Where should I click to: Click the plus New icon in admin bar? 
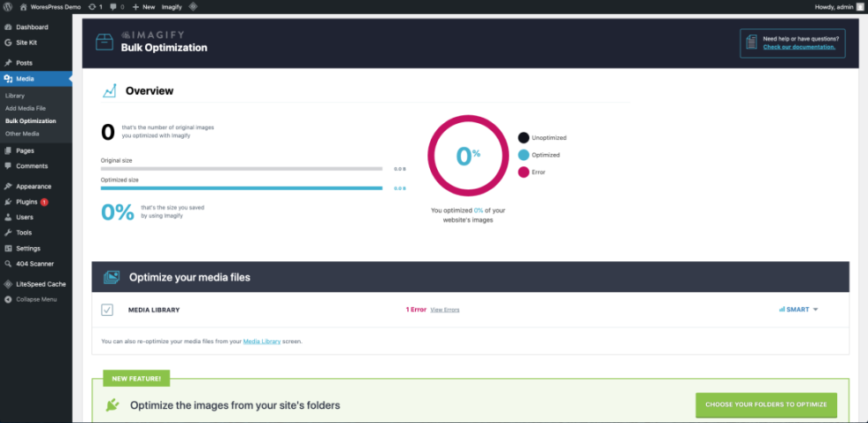135,7
